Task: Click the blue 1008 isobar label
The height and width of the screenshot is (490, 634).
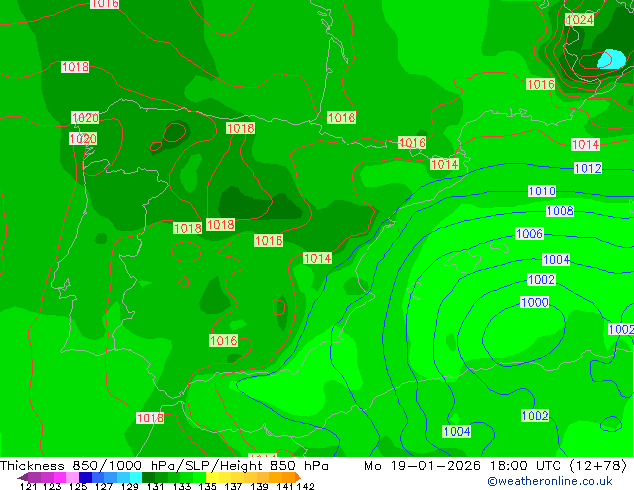Action: (560, 211)
